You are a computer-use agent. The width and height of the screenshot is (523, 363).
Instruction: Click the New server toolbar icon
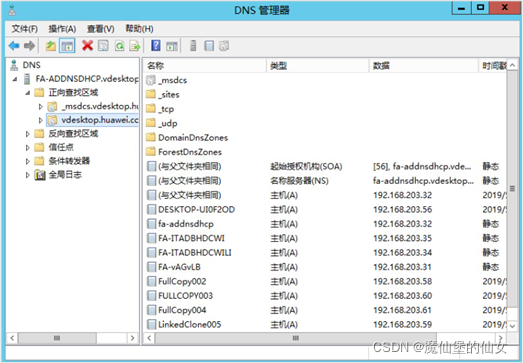coord(193,46)
